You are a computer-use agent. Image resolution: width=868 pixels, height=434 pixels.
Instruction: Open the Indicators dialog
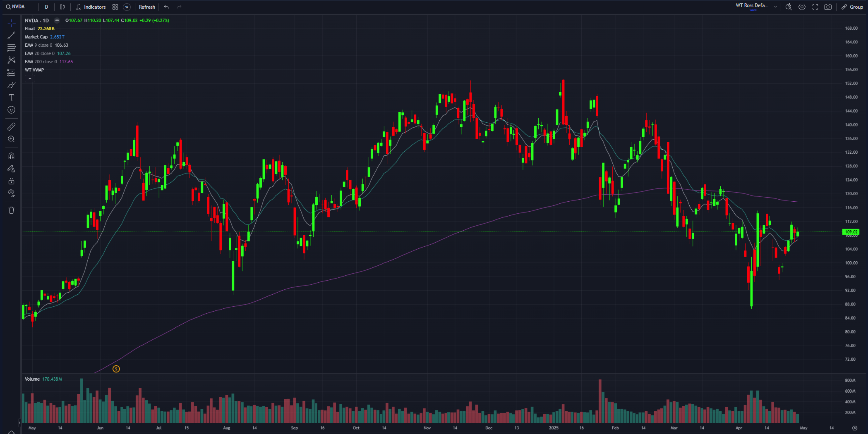click(91, 7)
